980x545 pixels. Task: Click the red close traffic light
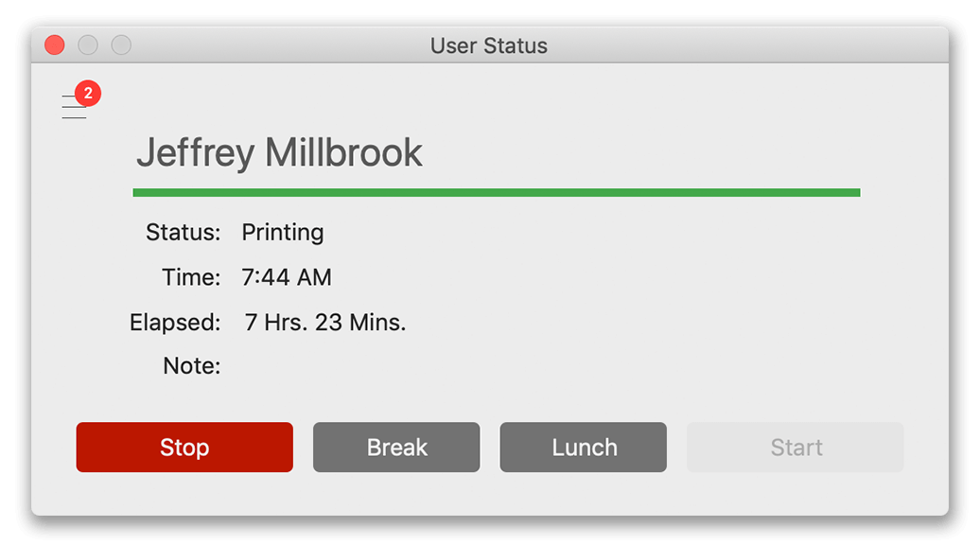tap(54, 44)
